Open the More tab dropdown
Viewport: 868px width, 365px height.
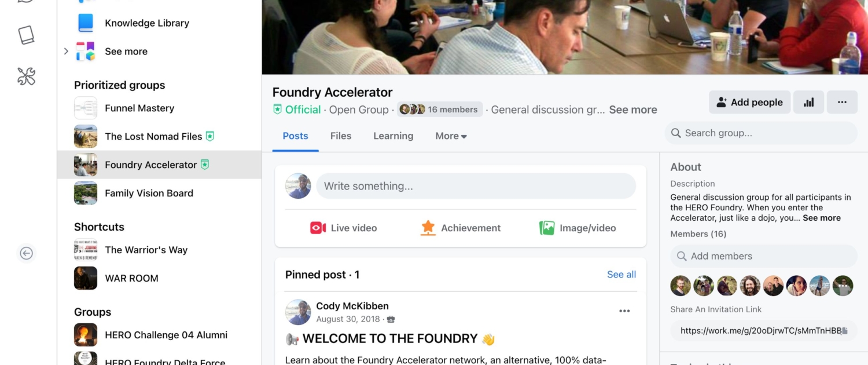[451, 136]
